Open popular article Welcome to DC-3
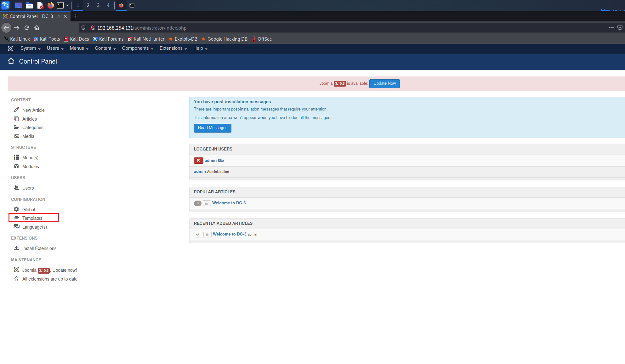Viewport: 625px width, 364px height. [x=229, y=203]
